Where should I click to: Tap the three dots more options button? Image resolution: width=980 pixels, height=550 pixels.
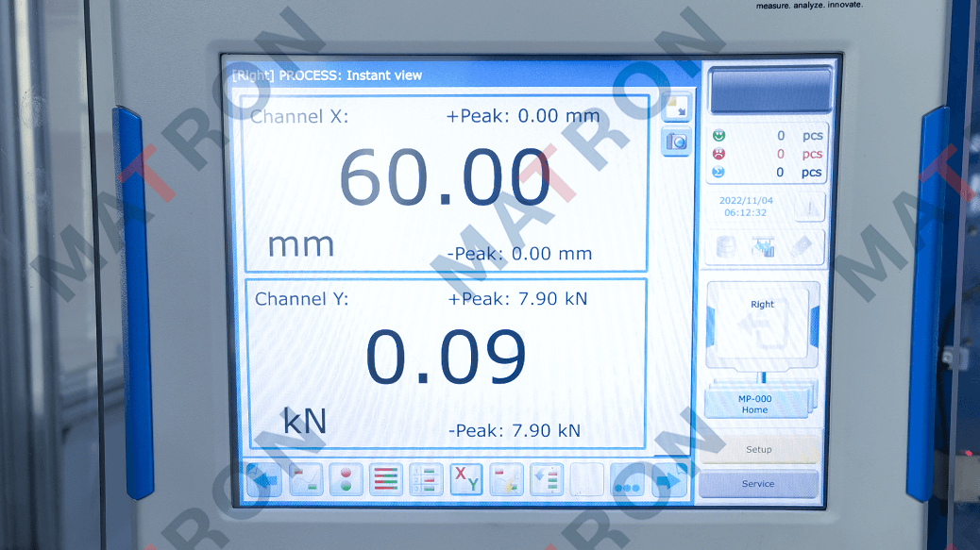click(628, 481)
